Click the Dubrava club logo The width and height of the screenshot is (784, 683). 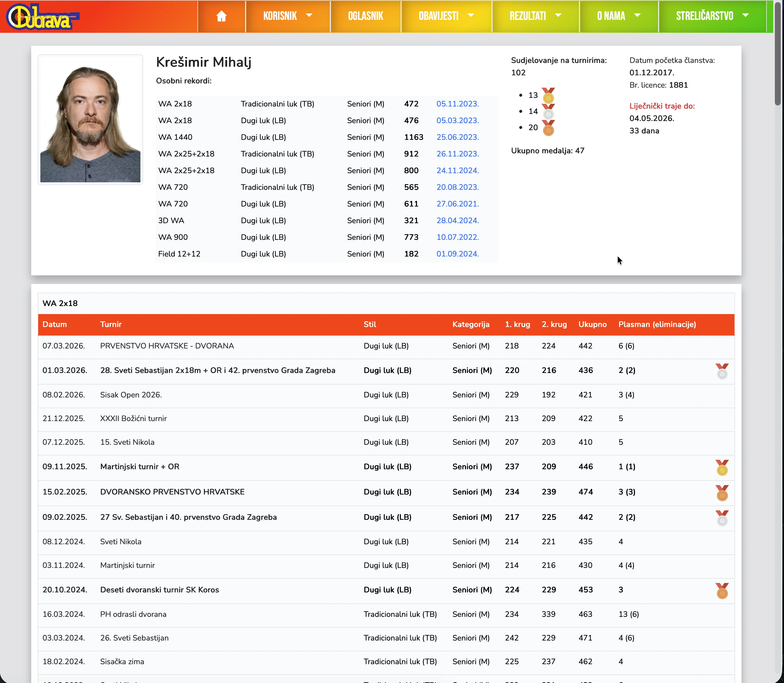(42, 17)
